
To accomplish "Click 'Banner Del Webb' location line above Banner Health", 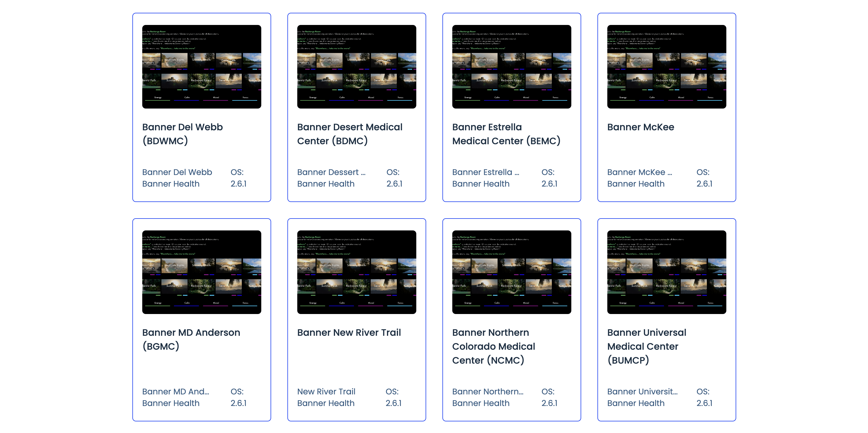I will point(177,172).
